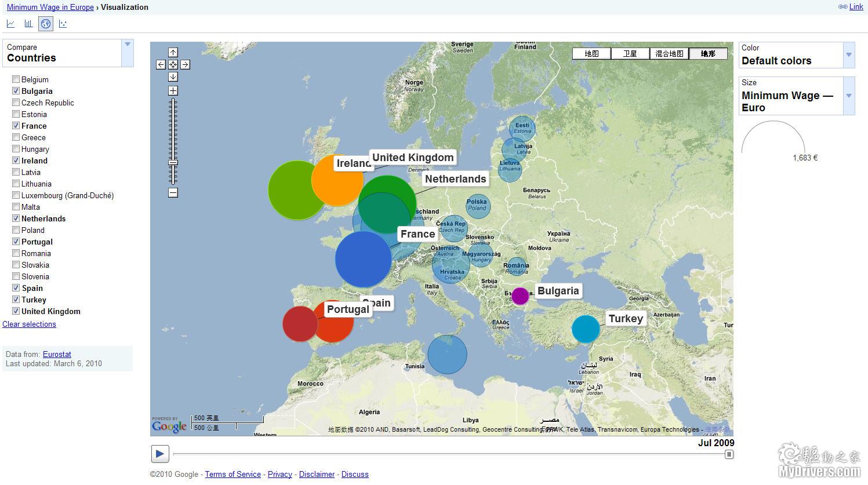Switch map to 卫星 satellite view

click(630, 54)
